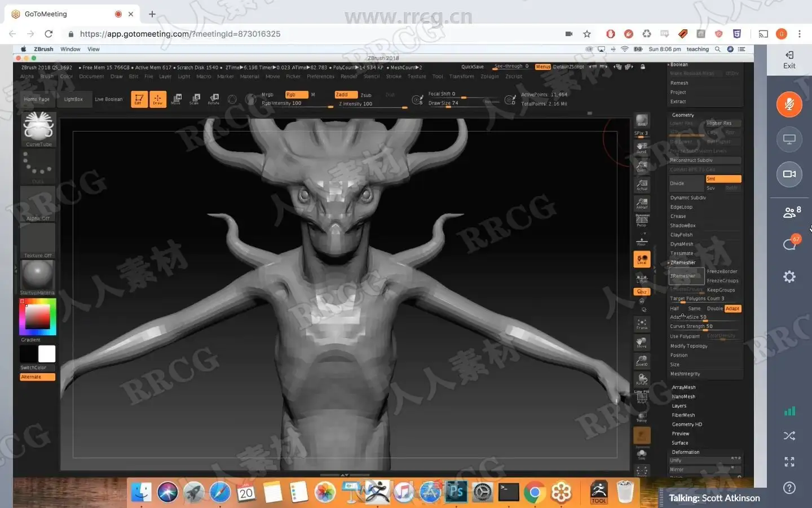This screenshot has height=508, width=812.
Task: Turn on GoToMeeting webcam
Action: click(x=789, y=174)
